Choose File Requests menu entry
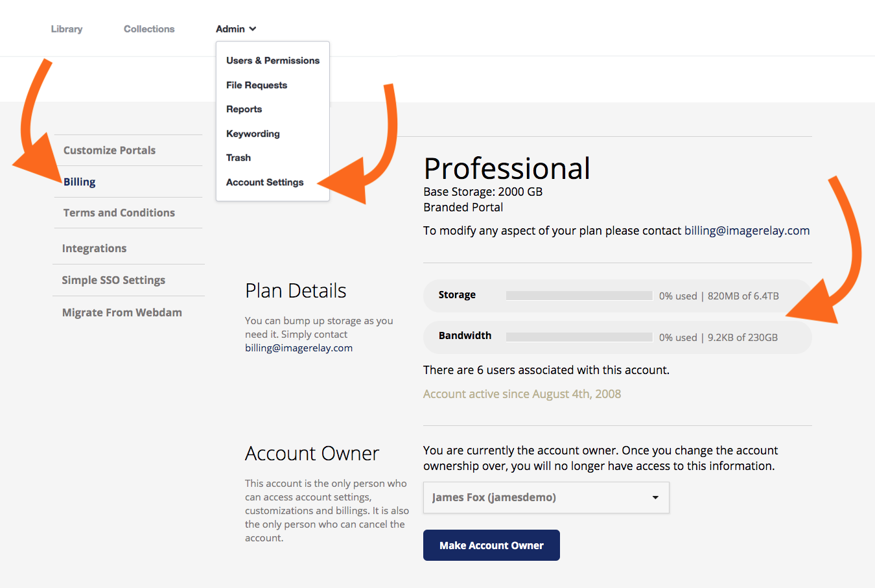Screen dimensions: 875x588 click(x=257, y=85)
